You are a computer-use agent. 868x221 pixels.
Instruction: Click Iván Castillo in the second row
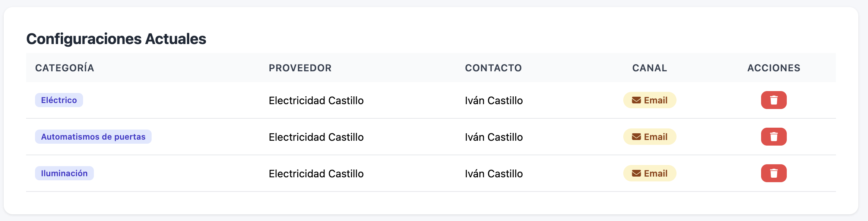493,137
